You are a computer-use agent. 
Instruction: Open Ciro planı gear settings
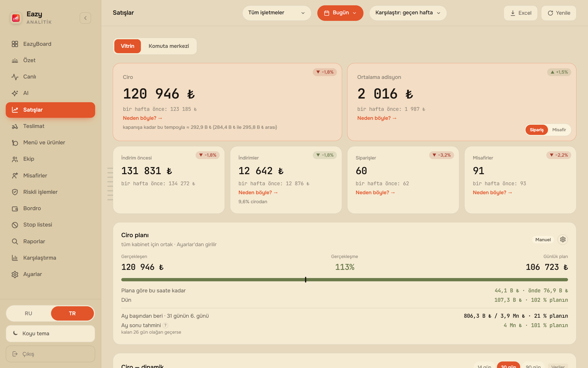tap(563, 239)
